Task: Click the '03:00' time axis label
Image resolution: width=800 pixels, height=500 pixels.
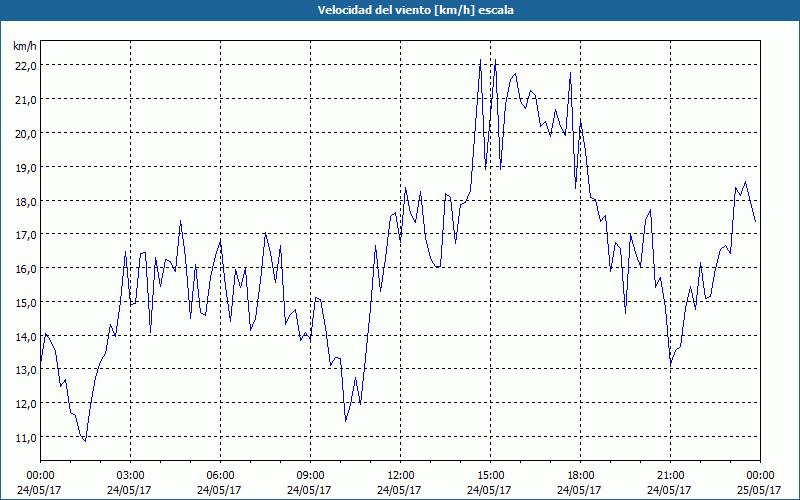Action: pyautogui.click(x=131, y=476)
